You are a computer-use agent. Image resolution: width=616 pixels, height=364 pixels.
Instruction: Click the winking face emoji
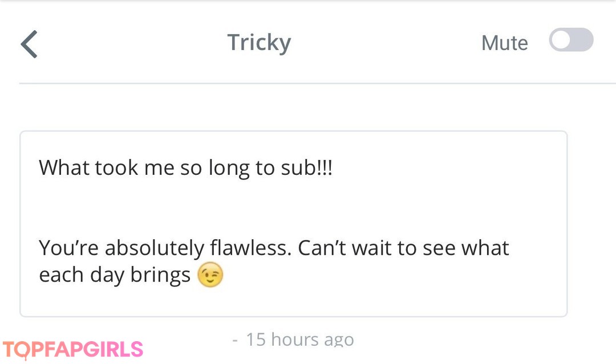click(x=210, y=276)
